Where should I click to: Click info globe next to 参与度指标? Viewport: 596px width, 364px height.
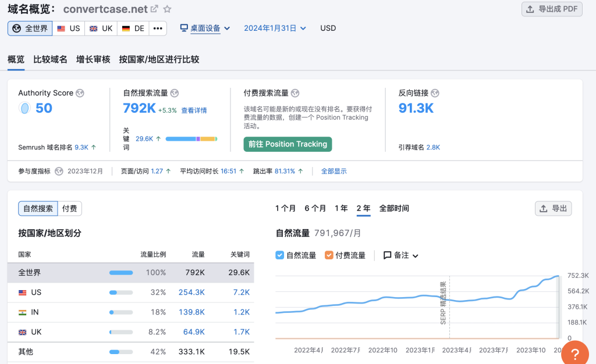click(x=59, y=171)
